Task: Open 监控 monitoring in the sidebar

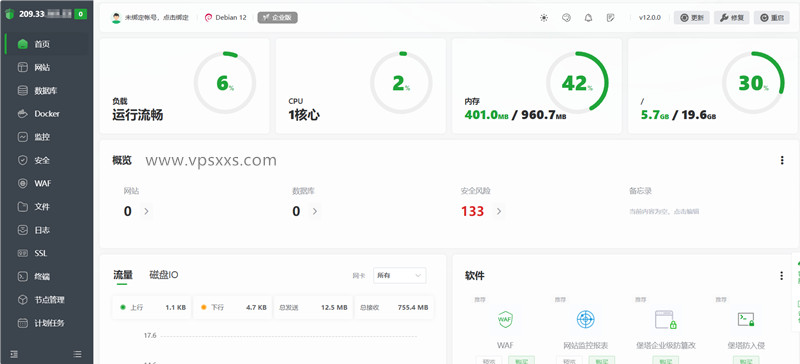Action: [x=46, y=137]
